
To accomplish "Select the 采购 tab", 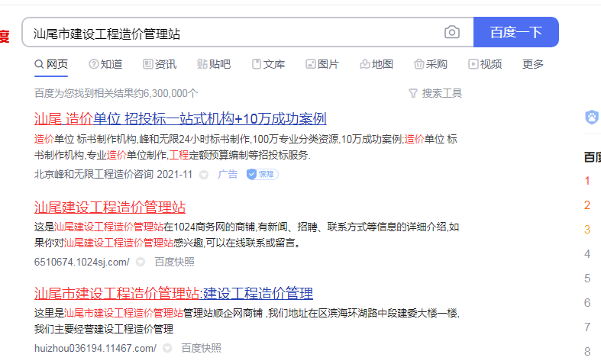I will coord(431,64).
